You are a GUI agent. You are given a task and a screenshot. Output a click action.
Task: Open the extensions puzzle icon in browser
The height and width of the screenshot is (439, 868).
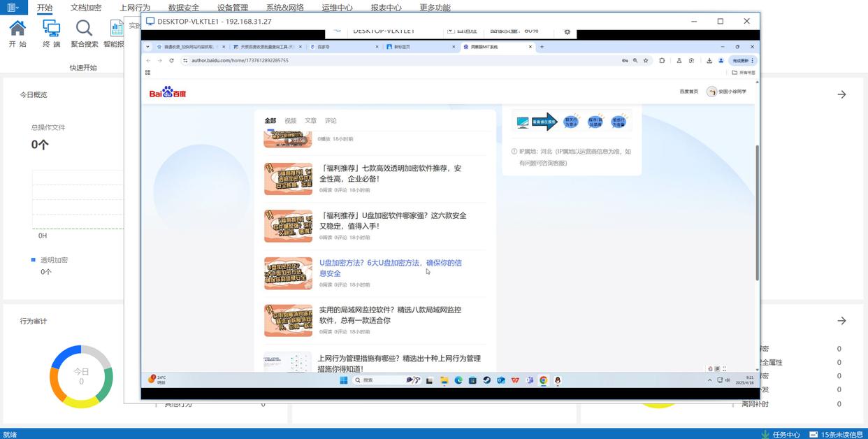[663, 61]
